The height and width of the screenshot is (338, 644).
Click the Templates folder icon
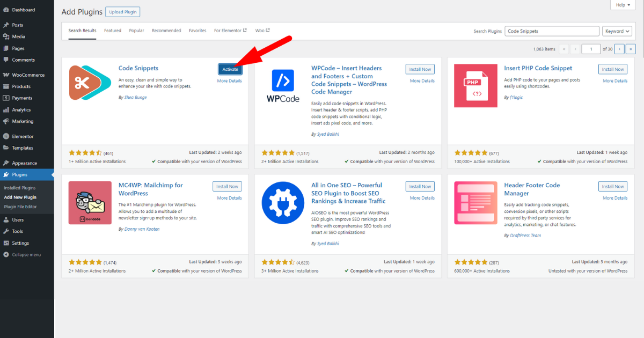5,148
